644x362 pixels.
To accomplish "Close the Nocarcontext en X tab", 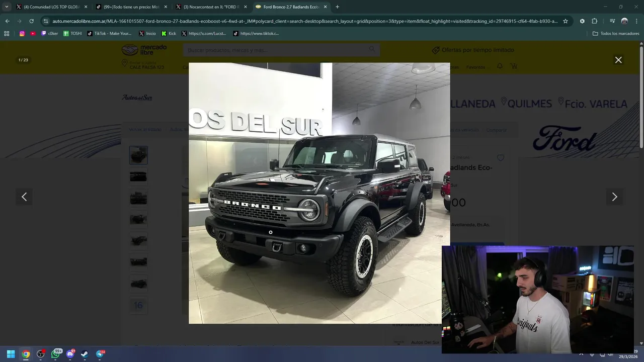I will 246,7.
